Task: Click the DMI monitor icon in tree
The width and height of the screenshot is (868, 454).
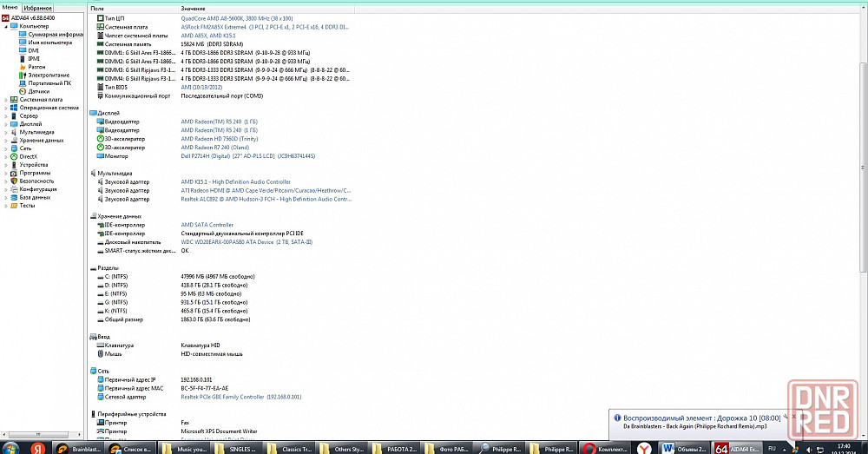Action: pos(23,50)
